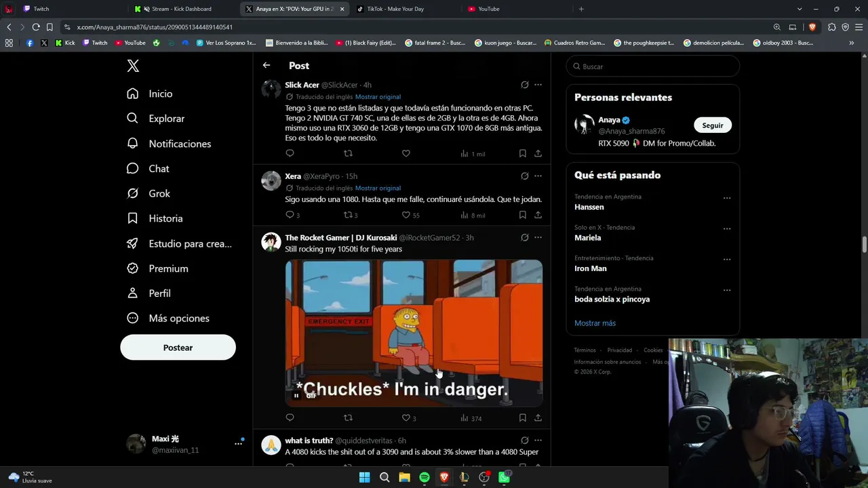The height and width of the screenshot is (488, 868).
Task: Bookmark Xera's reply
Action: click(522, 215)
